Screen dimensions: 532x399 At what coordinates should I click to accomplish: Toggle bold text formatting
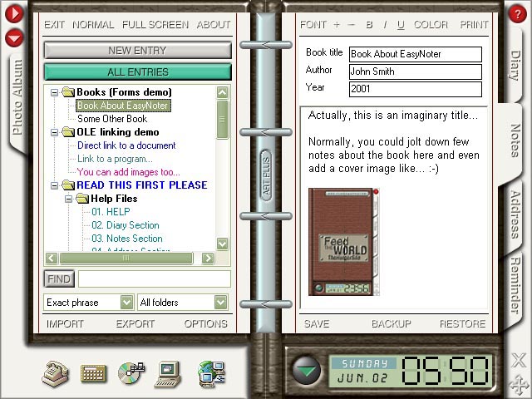coord(369,25)
